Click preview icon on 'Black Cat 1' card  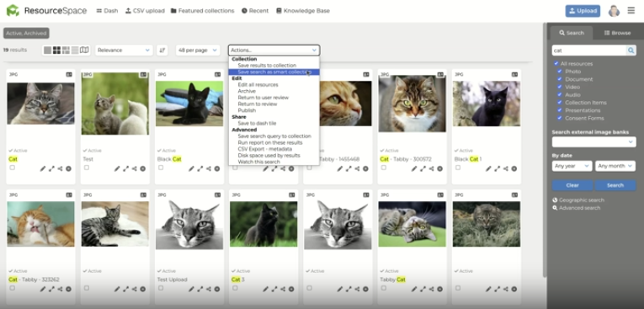(x=497, y=168)
